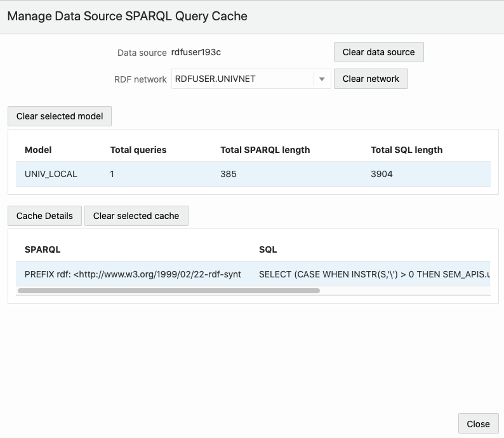This screenshot has width=504, height=438.
Task: Click Clear selected cache button
Action: (136, 216)
